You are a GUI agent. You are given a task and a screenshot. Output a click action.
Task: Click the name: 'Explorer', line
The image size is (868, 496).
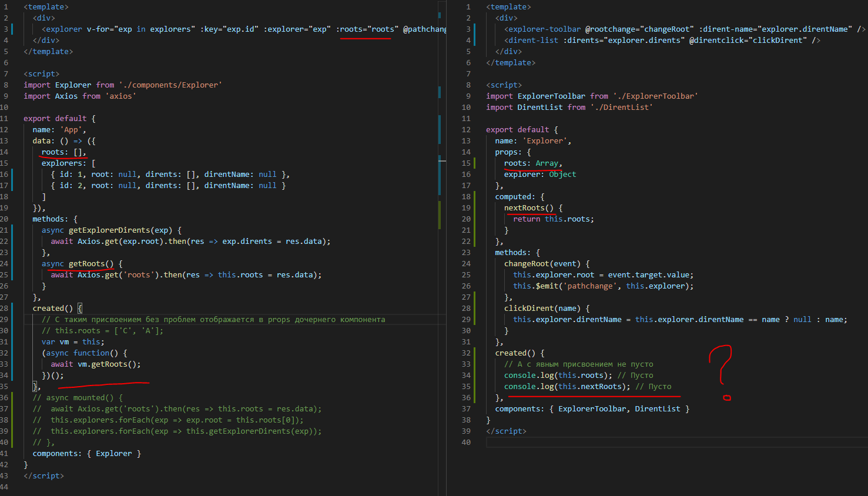(x=533, y=140)
